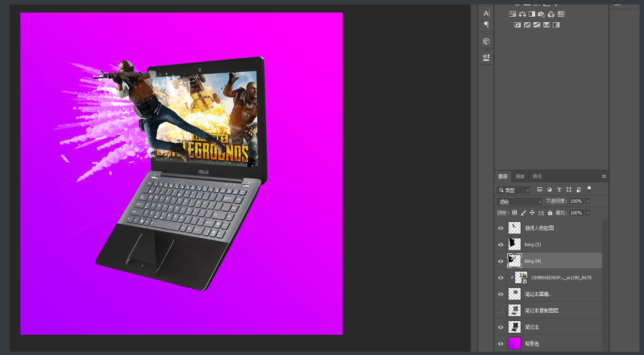This screenshot has height=355, width=644.
Task: Hide the 笔记本屏幕 layer
Action: pos(501,294)
